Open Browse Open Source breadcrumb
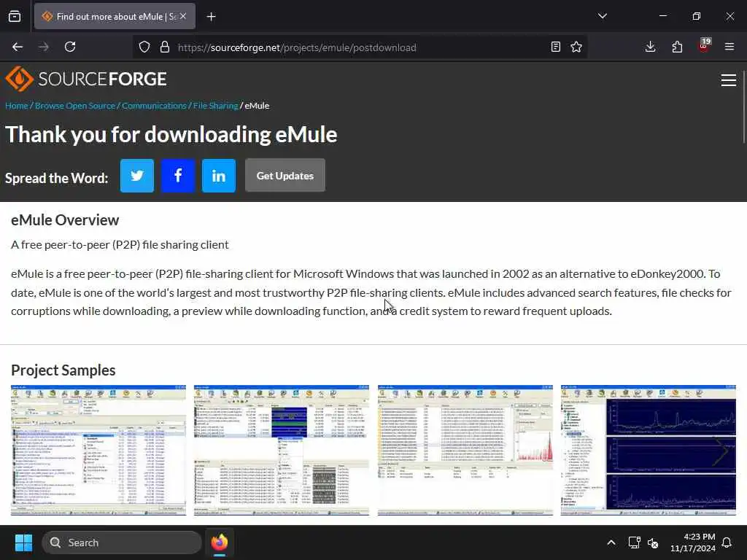 click(x=75, y=106)
